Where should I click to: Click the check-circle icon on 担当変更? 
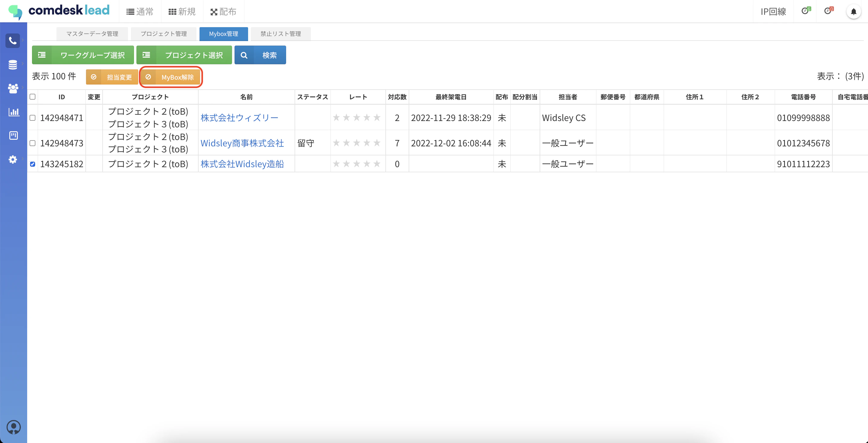[x=94, y=77]
